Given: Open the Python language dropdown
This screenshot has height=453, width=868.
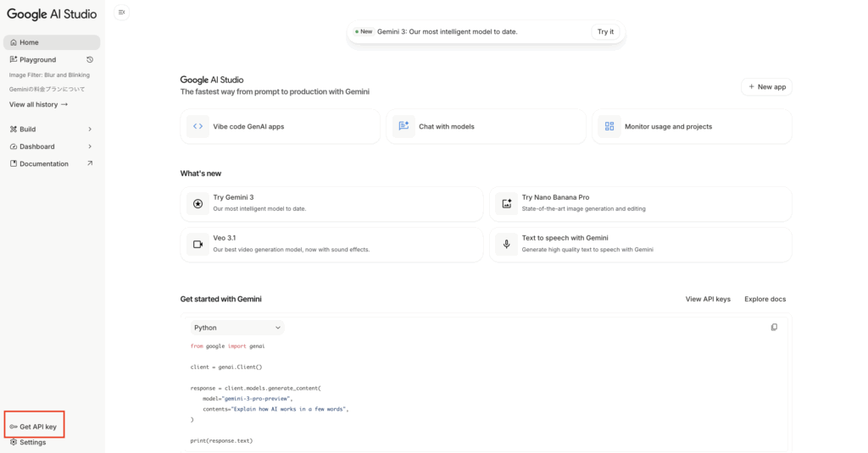Looking at the screenshot, I should click(236, 328).
